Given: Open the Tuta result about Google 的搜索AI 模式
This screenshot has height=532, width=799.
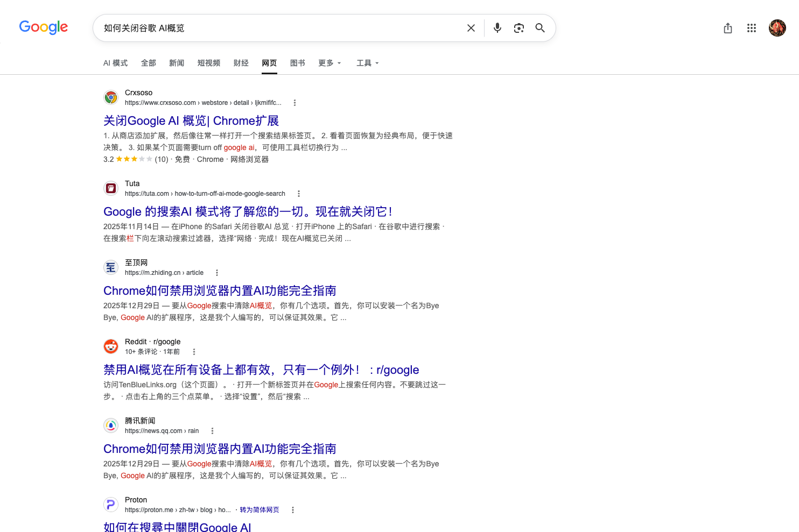Looking at the screenshot, I should coord(248,212).
